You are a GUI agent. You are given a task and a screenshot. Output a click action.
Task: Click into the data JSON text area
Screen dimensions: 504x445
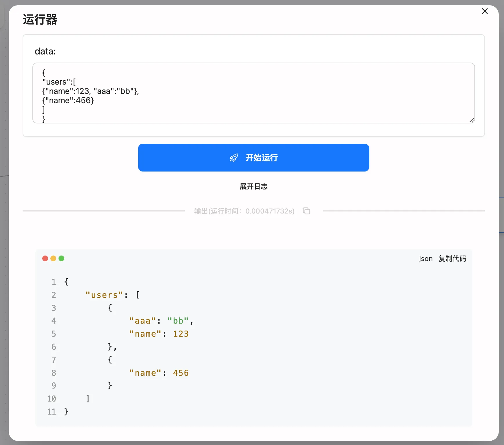click(x=253, y=93)
